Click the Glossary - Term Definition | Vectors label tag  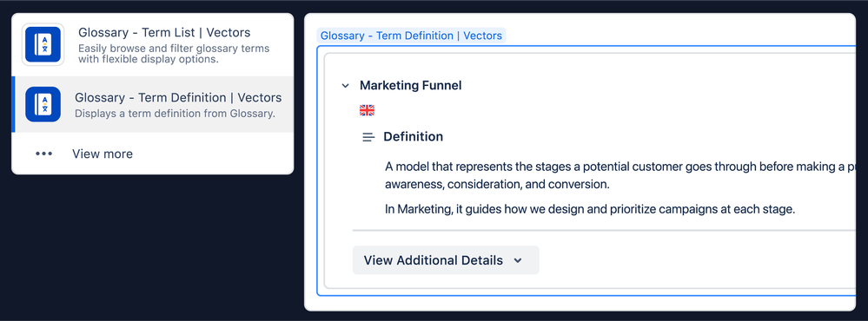(x=411, y=36)
